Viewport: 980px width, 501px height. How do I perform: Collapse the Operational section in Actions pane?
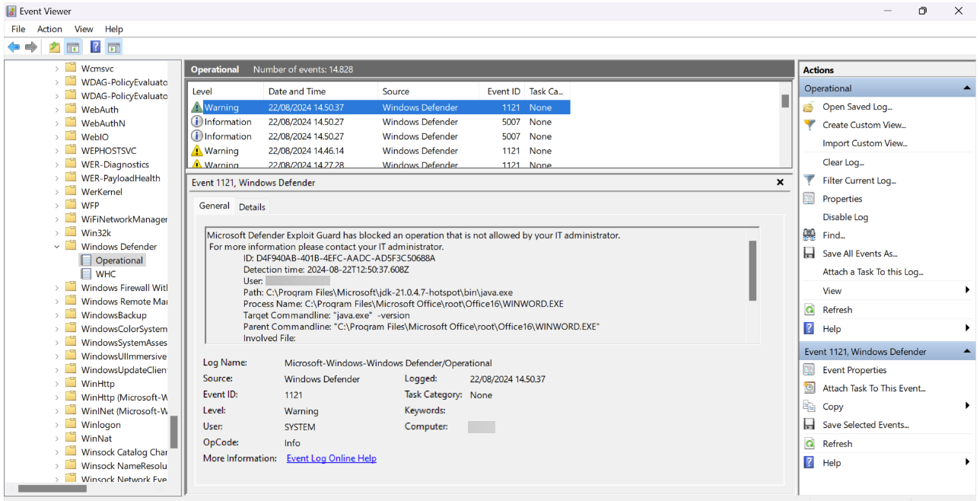pyautogui.click(x=968, y=88)
